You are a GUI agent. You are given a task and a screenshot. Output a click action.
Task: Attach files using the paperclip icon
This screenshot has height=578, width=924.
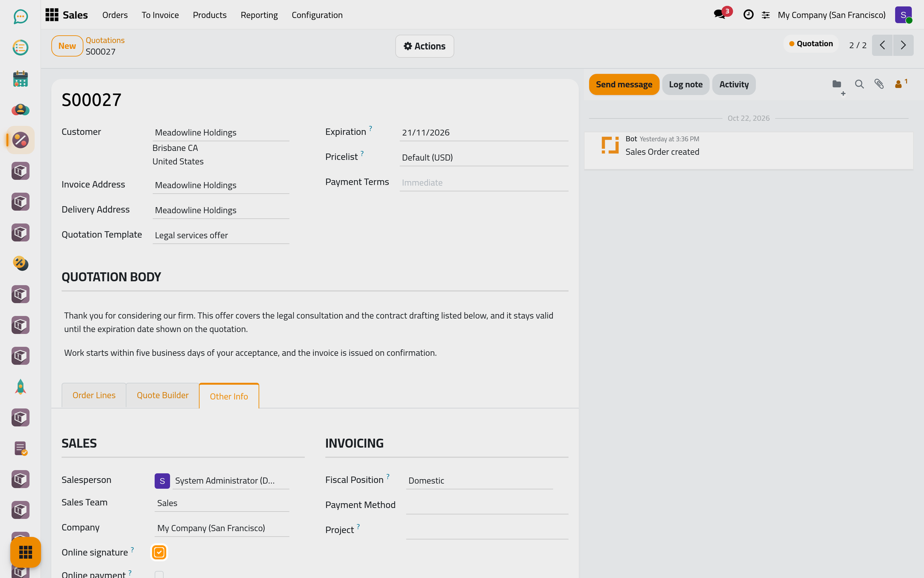879,84
